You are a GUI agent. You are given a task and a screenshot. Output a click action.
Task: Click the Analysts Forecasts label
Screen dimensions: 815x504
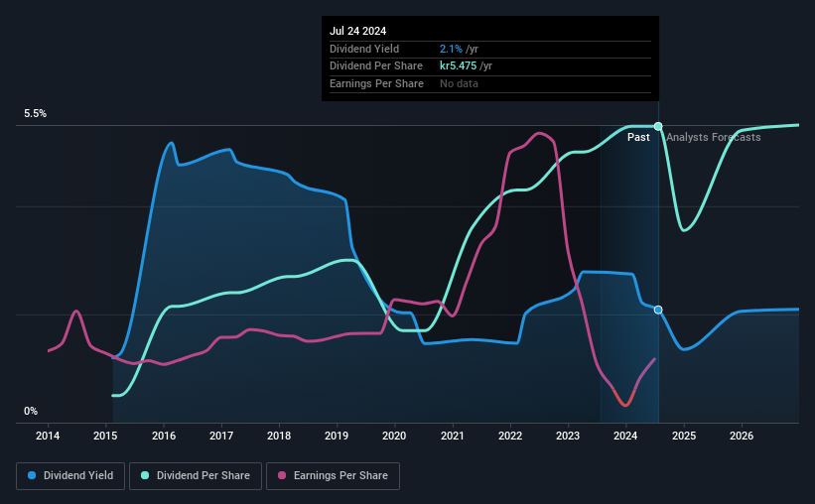pyautogui.click(x=714, y=137)
